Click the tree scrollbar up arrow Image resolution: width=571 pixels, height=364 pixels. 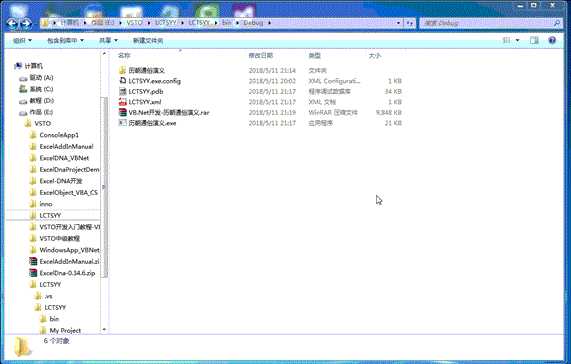click(x=104, y=54)
